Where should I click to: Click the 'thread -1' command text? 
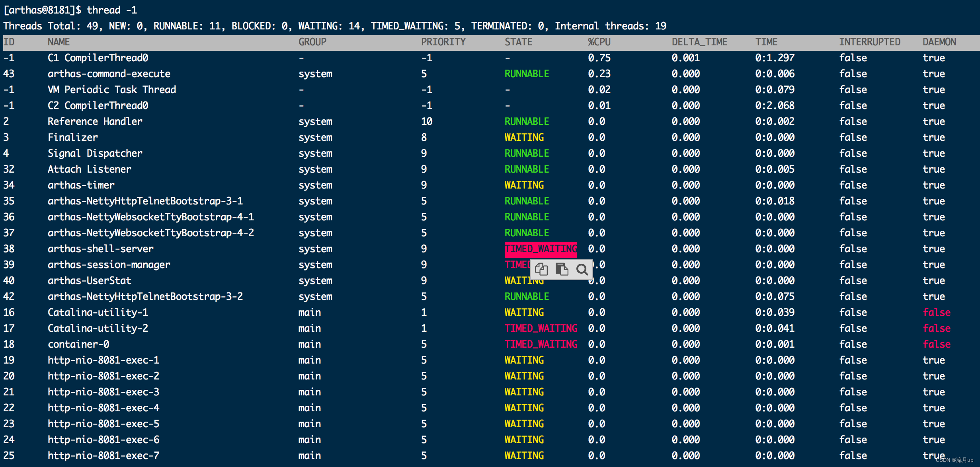coord(112,10)
